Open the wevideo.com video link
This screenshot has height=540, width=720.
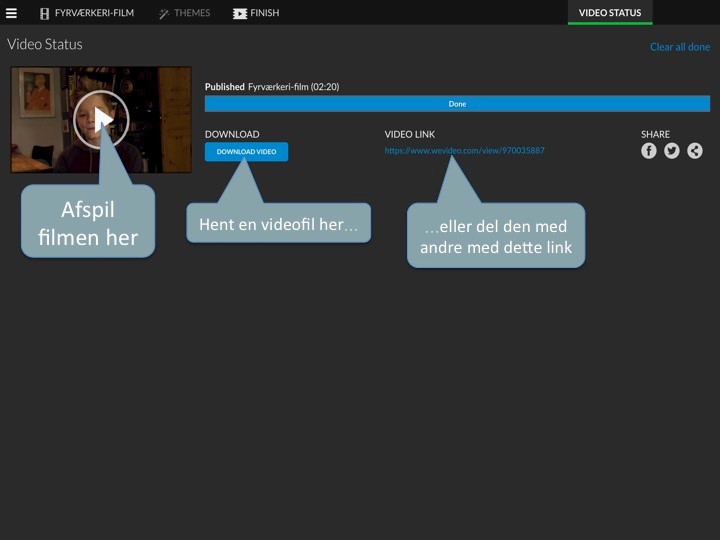coord(464,151)
